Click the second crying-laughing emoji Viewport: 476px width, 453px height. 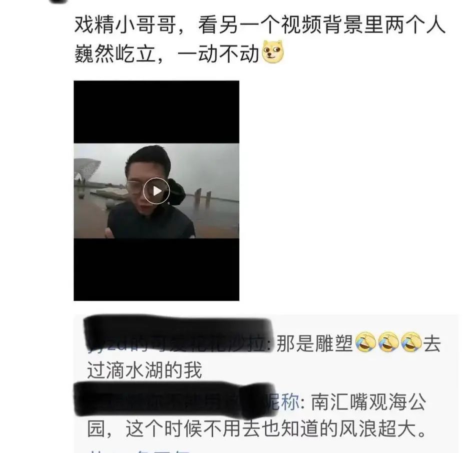[388, 343]
